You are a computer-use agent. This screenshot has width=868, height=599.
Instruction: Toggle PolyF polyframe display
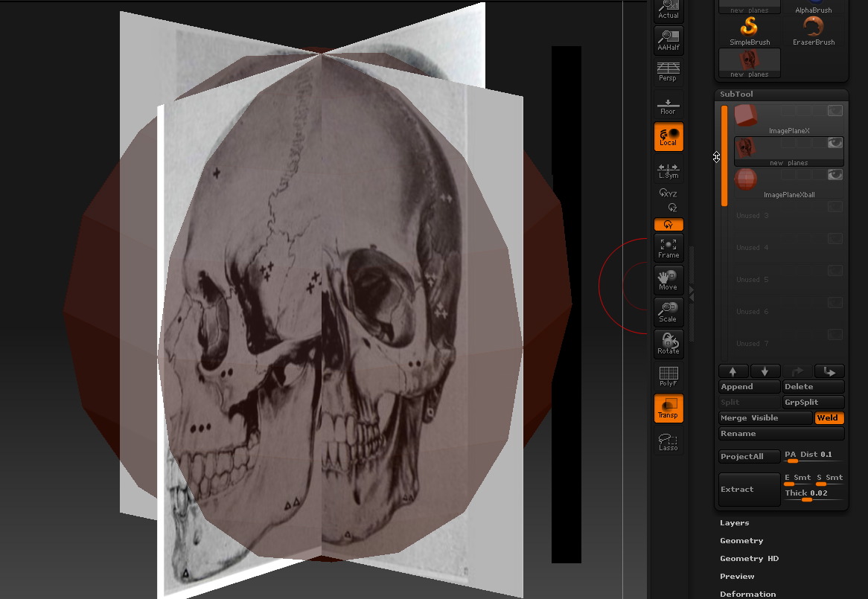[668, 376]
